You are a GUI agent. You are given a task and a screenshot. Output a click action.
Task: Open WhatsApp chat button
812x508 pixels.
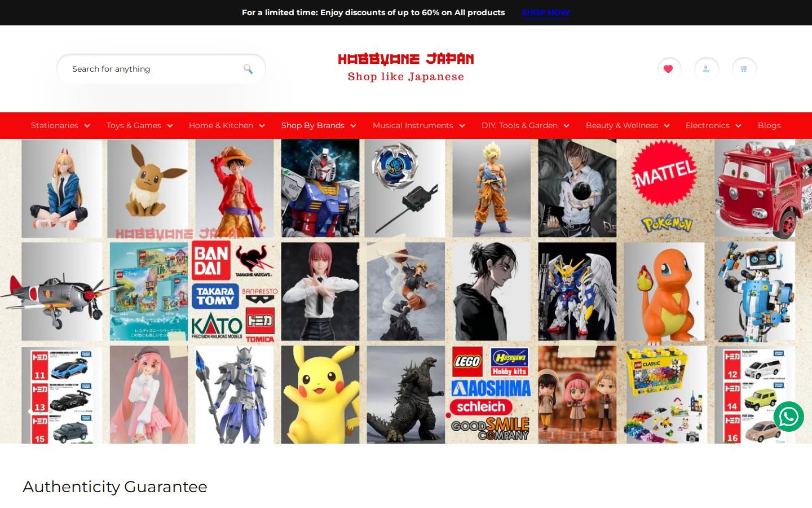[x=788, y=417]
